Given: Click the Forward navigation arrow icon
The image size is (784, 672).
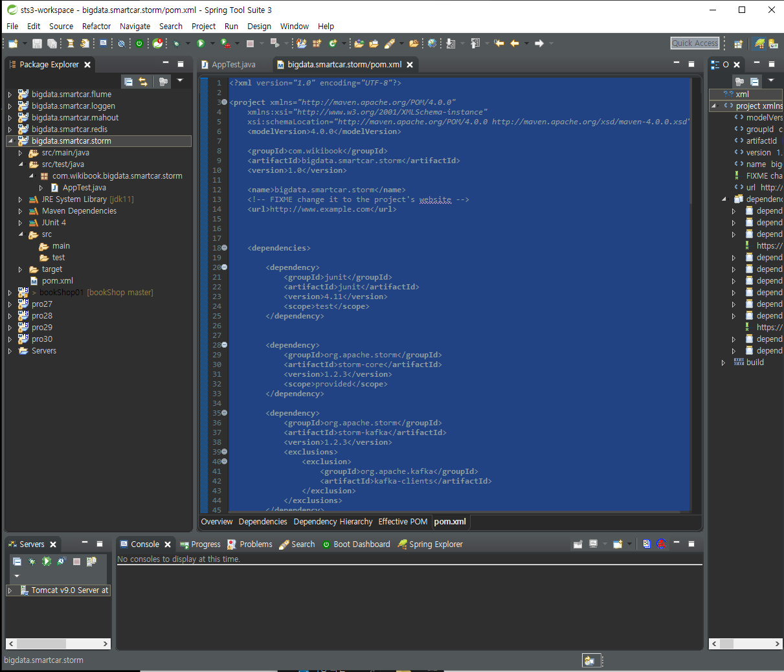Looking at the screenshot, I should (x=539, y=43).
